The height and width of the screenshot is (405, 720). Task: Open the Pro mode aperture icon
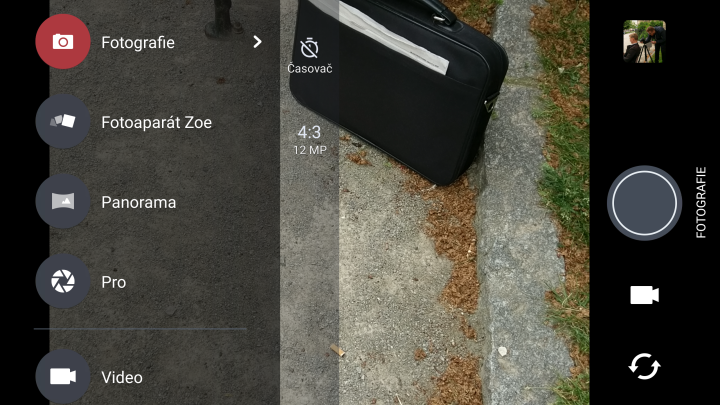coord(63,281)
